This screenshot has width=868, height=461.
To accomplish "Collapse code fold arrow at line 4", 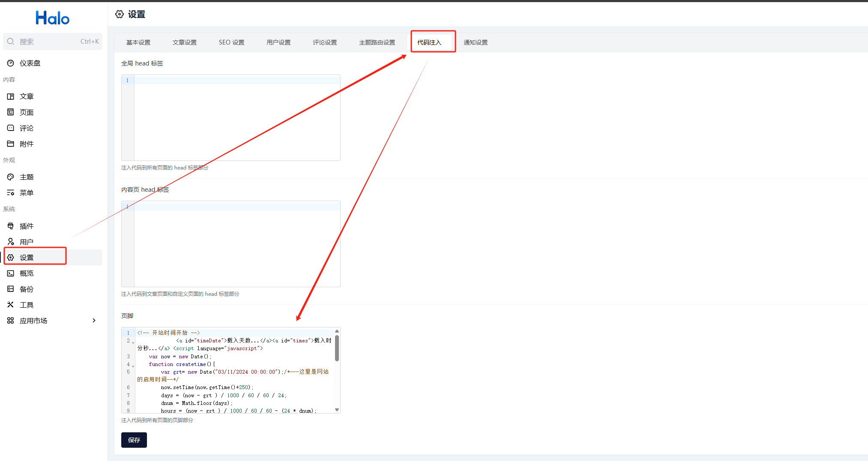I will [x=133, y=366].
